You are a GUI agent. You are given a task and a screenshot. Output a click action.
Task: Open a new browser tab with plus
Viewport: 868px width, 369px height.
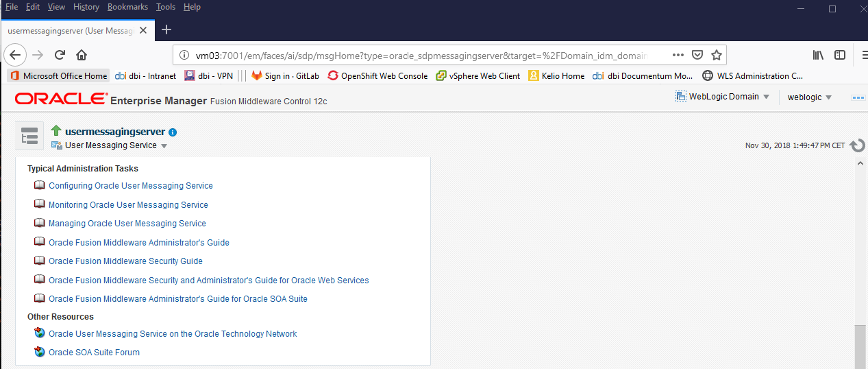[x=166, y=29]
